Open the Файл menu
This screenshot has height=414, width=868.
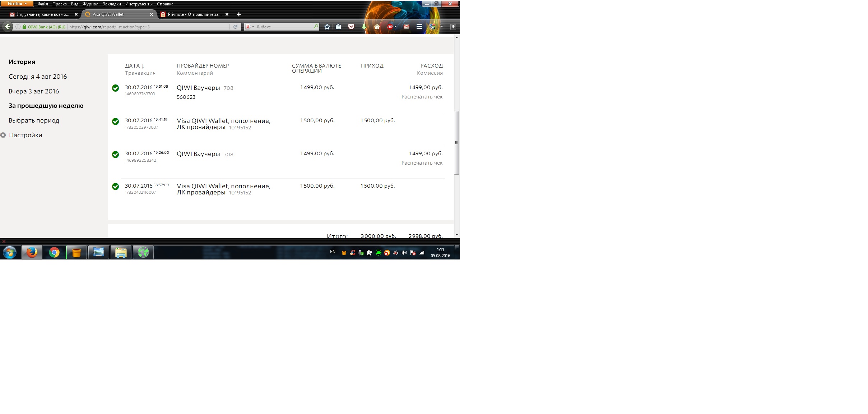[43, 4]
